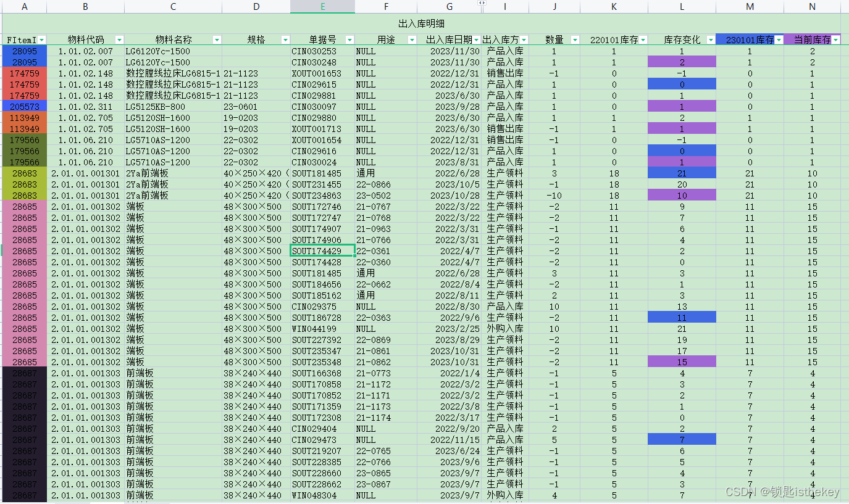Image resolution: width=849 pixels, height=504 pixels.
Task: Select the blue FItemID cell 205573
Action: tap(24, 107)
